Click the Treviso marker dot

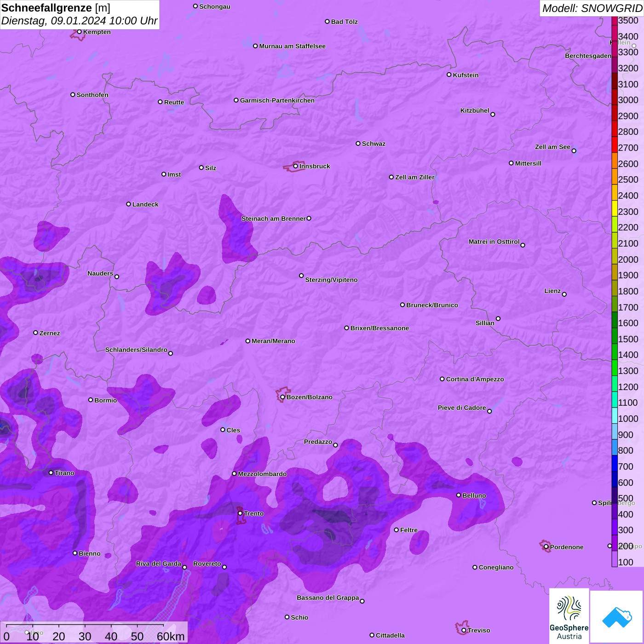464,630
